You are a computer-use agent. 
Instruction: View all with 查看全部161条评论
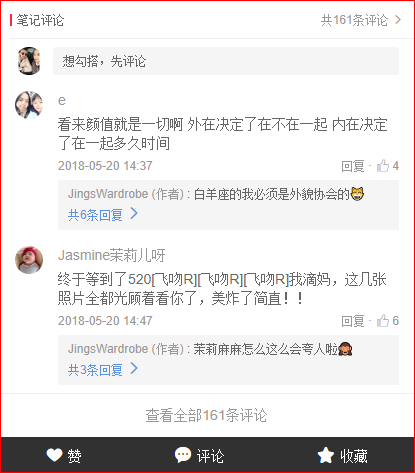pos(206,415)
